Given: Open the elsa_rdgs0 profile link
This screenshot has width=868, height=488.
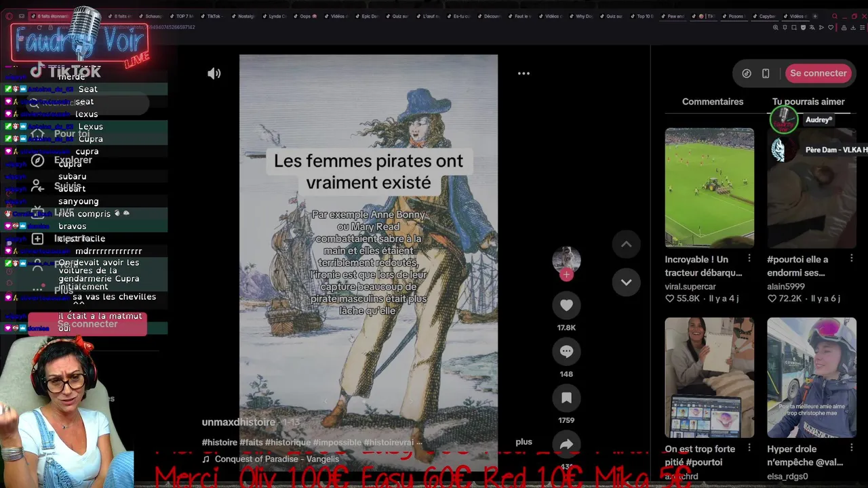Looking at the screenshot, I should pyautogui.click(x=787, y=476).
